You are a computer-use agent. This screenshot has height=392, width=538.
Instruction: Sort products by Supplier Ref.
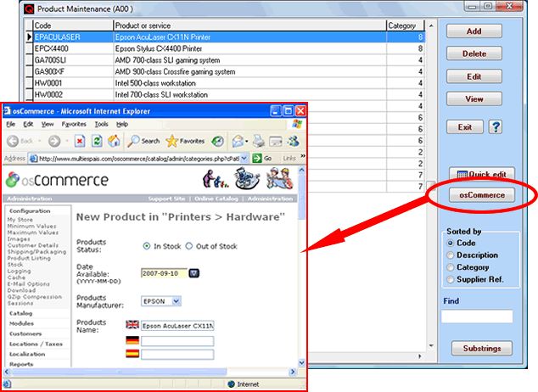(451, 279)
